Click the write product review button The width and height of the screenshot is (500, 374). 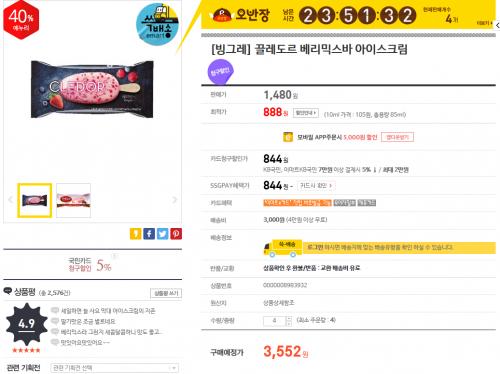coord(166,293)
